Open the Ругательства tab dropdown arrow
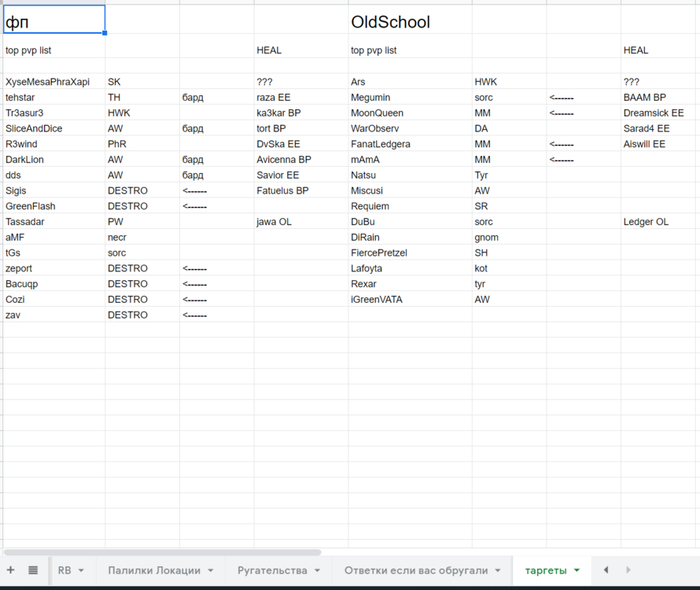Image resolution: width=700 pixels, height=590 pixels. click(318, 570)
